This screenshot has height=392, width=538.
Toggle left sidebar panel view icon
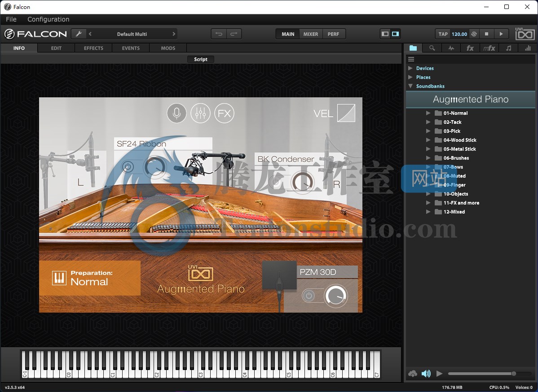point(385,34)
